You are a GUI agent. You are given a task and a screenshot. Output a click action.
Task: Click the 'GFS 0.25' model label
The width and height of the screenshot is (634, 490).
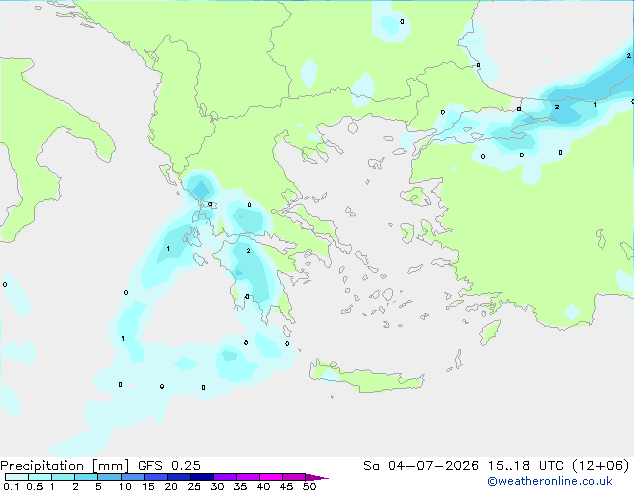[x=169, y=466]
